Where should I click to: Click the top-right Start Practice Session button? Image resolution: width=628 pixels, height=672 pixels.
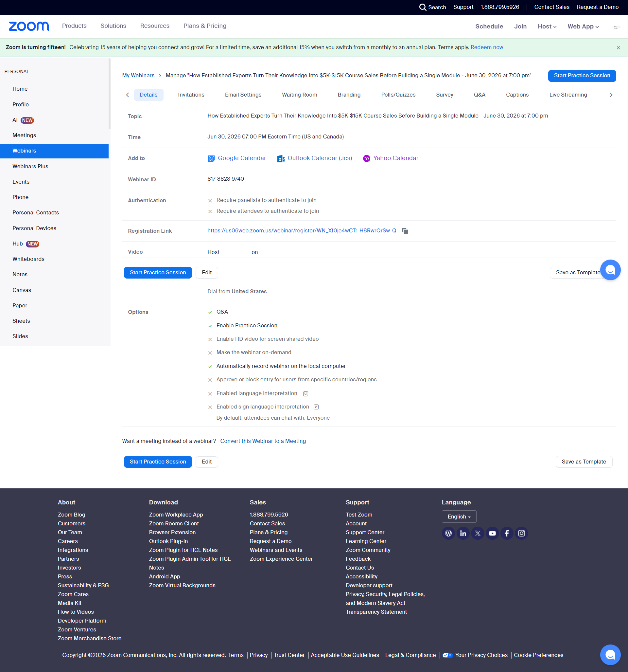click(582, 76)
